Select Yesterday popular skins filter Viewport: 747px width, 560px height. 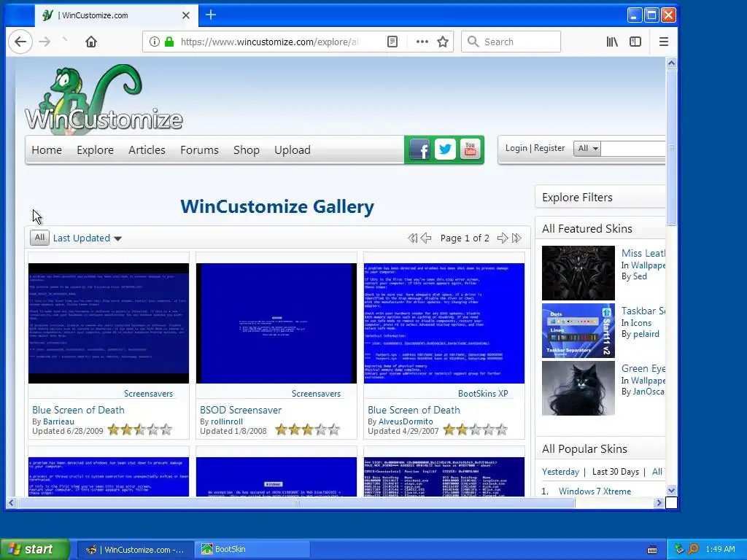[x=560, y=472]
